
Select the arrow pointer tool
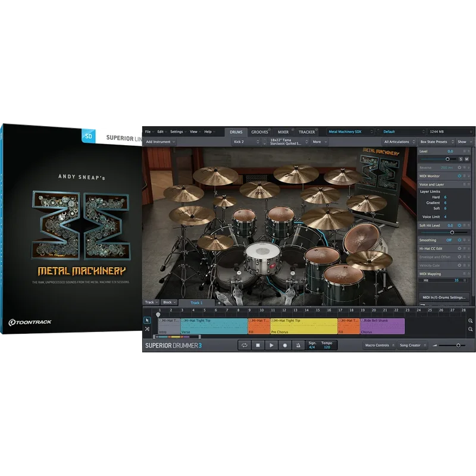[147, 321]
